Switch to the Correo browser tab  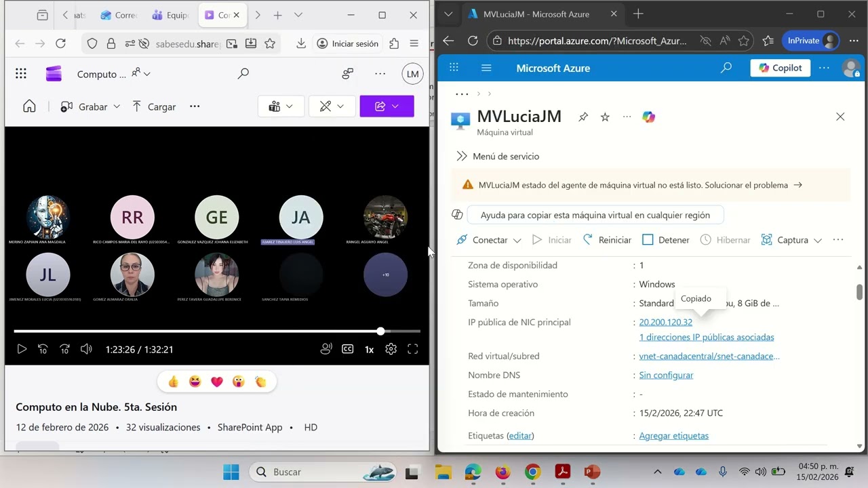click(x=118, y=15)
